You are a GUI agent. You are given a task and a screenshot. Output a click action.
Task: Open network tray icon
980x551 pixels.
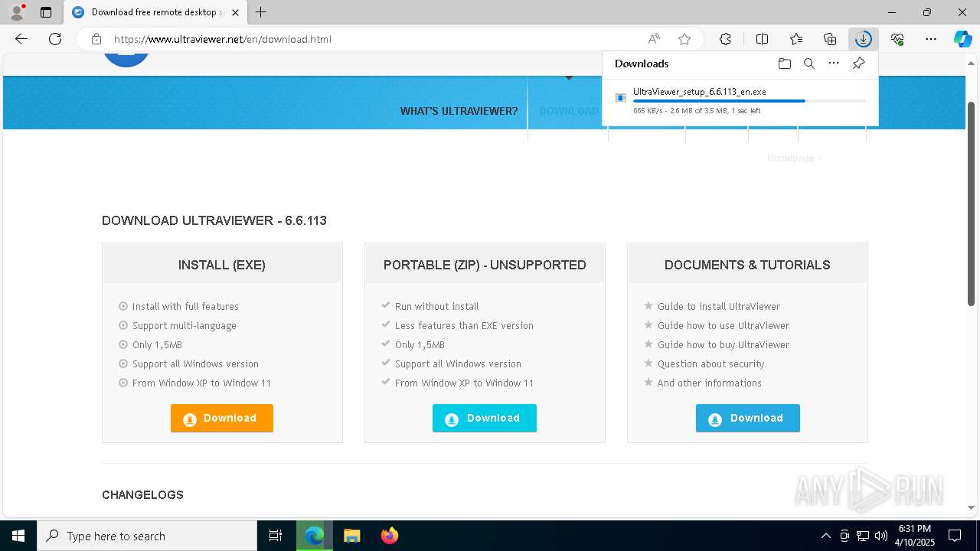pyautogui.click(x=863, y=536)
